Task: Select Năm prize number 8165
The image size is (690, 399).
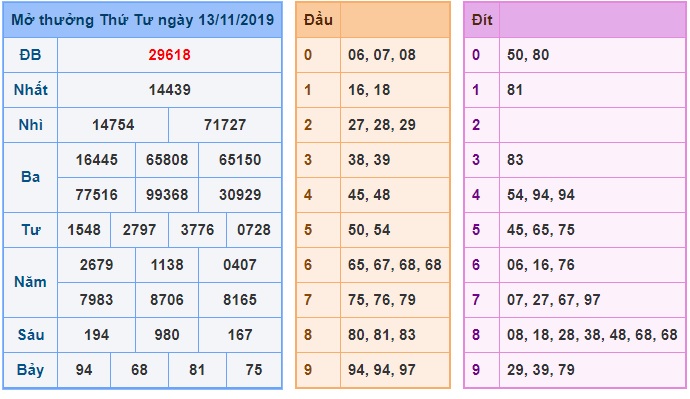Action: tap(240, 300)
